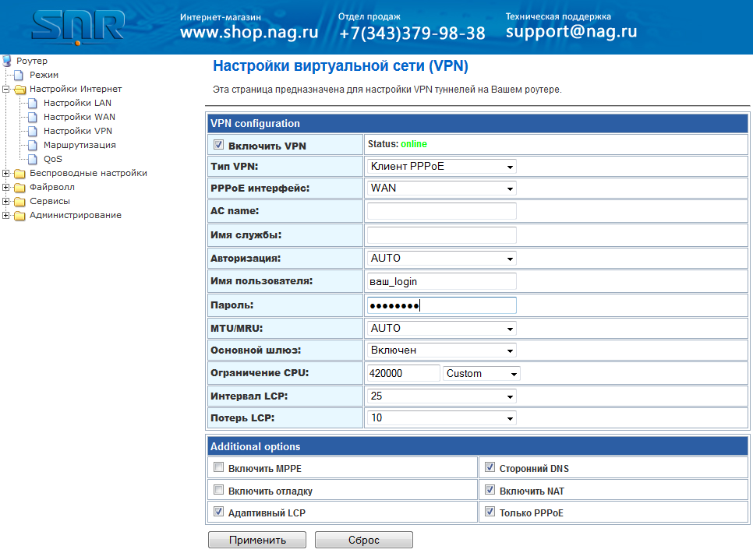This screenshot has width=753, height=560.
Task: Enable the Включить отладку checkbox
Action: [x=218, y=489]
